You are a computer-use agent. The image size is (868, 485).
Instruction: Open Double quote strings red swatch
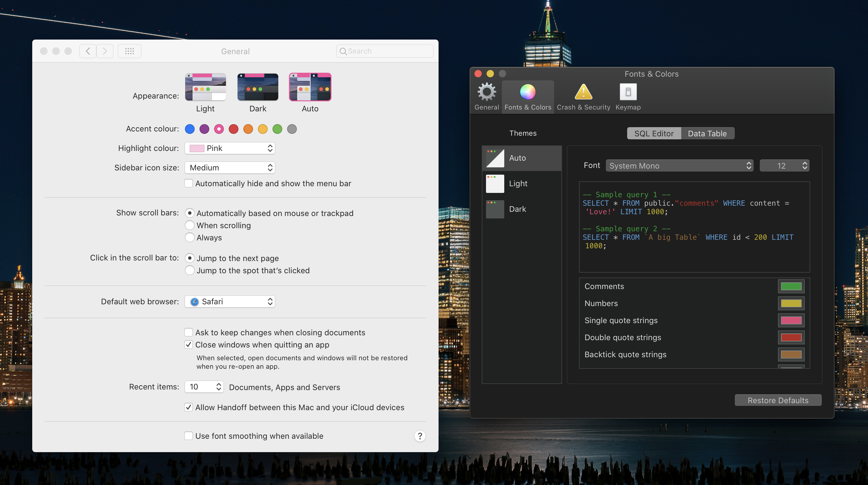(791, 338)
